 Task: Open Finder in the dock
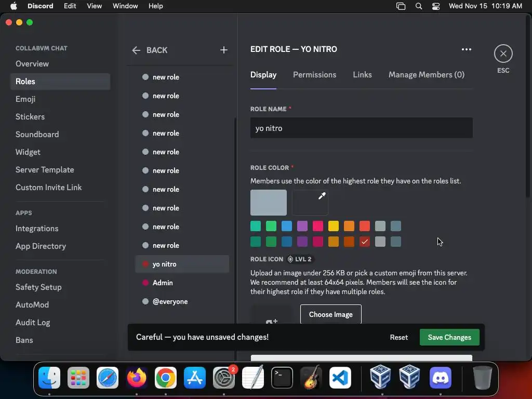[49, 378]
